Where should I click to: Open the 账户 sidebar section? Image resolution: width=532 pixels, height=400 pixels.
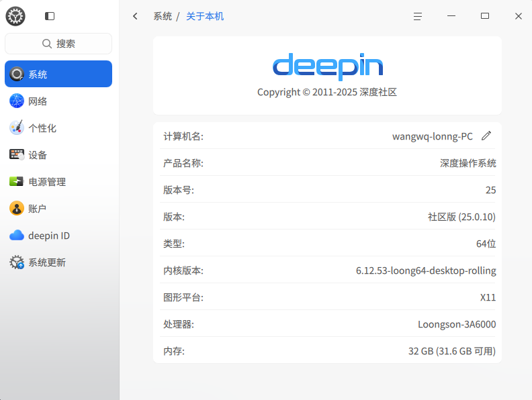(x=58, y=209)
